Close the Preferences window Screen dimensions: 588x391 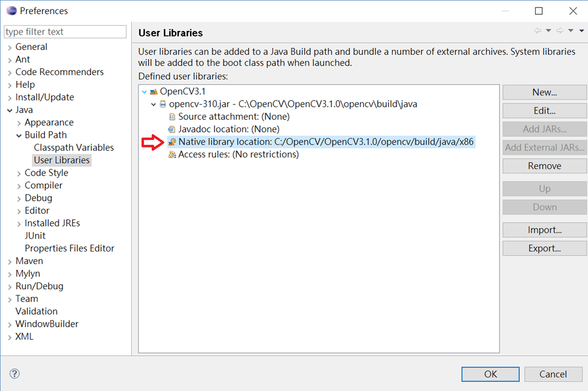(573, 11)
